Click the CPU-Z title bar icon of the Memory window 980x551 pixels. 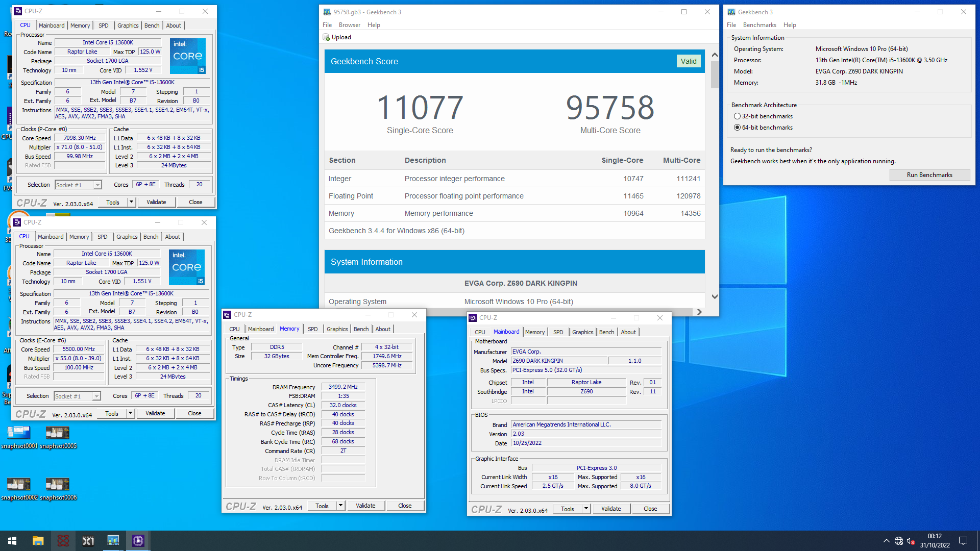point(227,315)
